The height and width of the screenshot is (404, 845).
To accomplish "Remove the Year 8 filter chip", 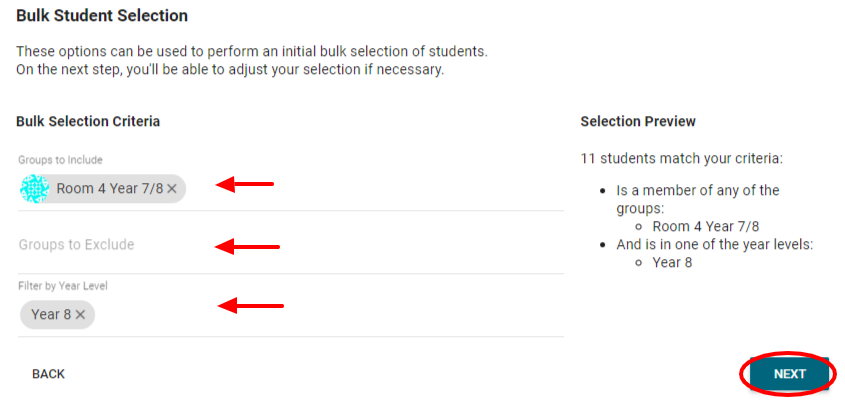I will pos(80,314).
